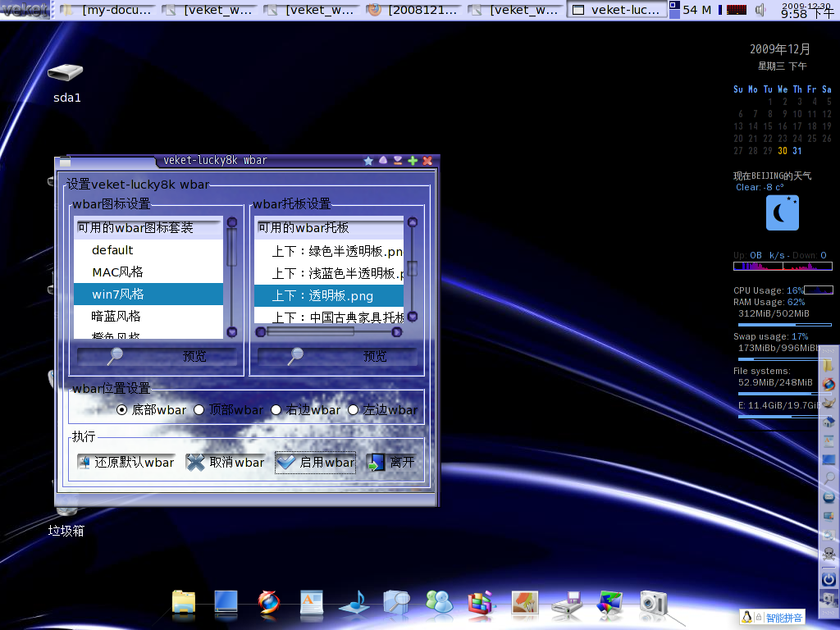Launch Firefox from the right side panel
840x630 pixels.
(x=829, y=384)
